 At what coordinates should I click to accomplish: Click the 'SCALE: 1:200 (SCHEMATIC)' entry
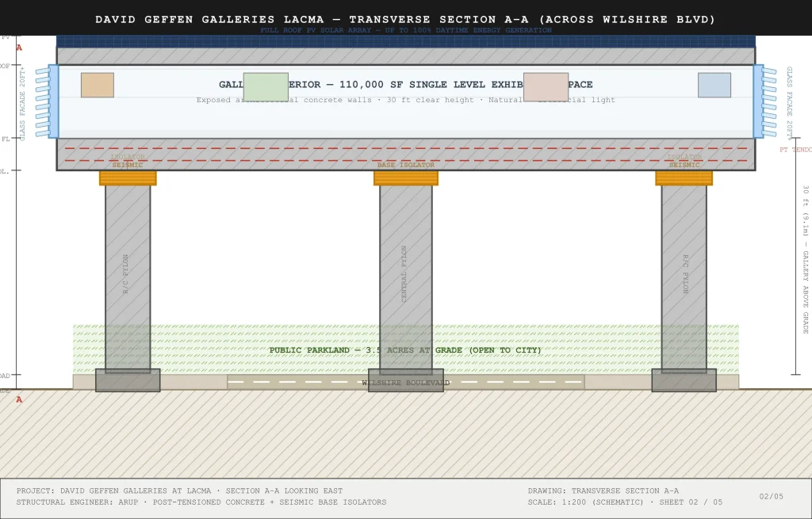pyautogui.click(x=625, y=502)
